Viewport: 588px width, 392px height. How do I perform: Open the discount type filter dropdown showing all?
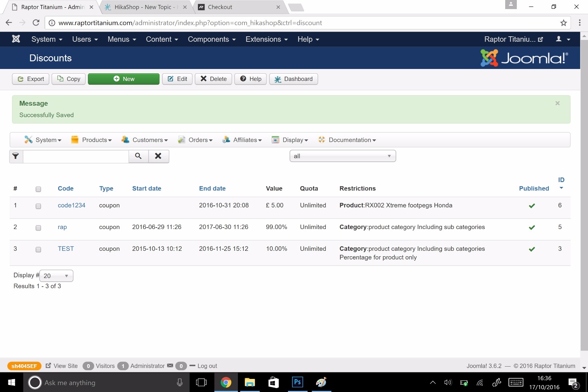342,156
